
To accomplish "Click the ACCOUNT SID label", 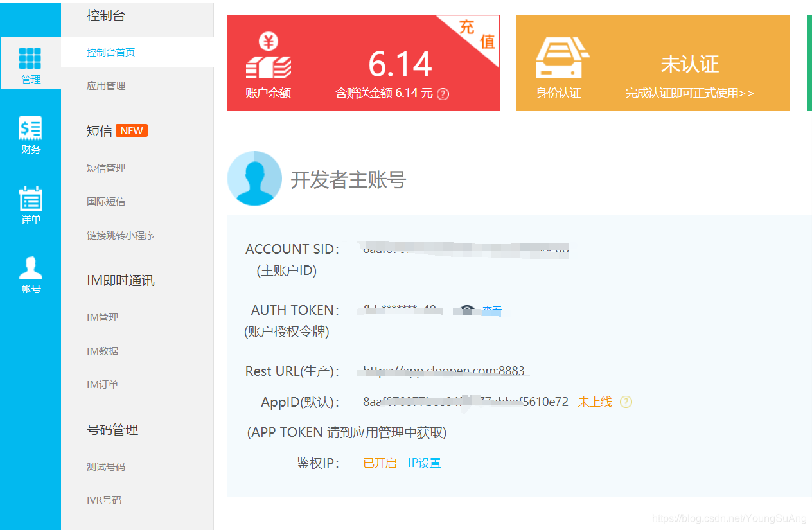I will tap(292, 249).
